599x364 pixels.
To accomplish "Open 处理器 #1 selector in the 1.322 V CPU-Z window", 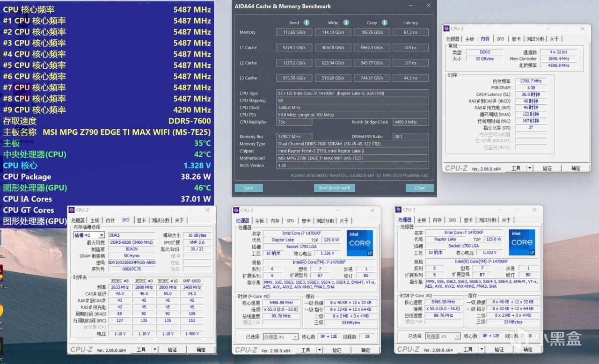I will click(x=443, y=336).
